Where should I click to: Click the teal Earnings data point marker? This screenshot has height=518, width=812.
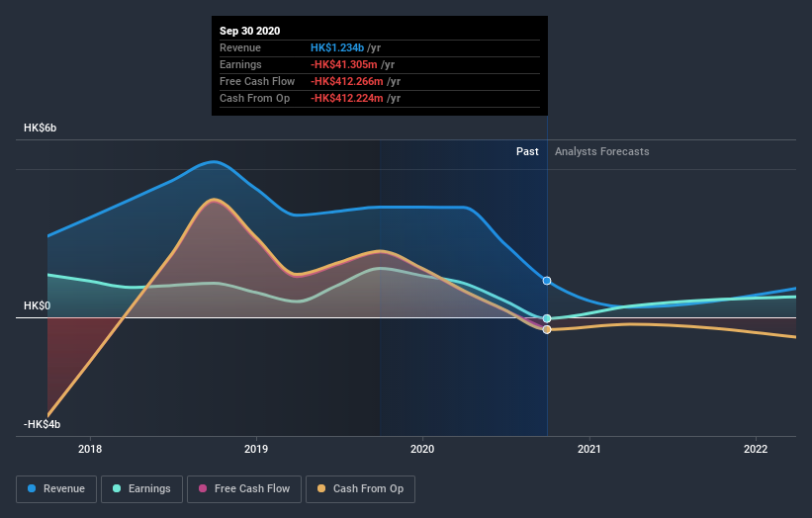tap(547, 318)
